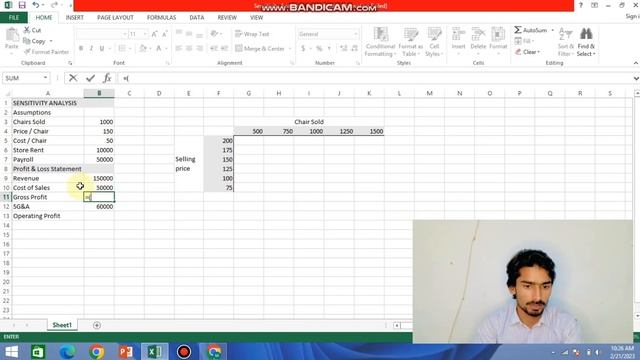640x360 pixels.
Task: Switch to the VIEW tab
Action: (x=256, y=18)
